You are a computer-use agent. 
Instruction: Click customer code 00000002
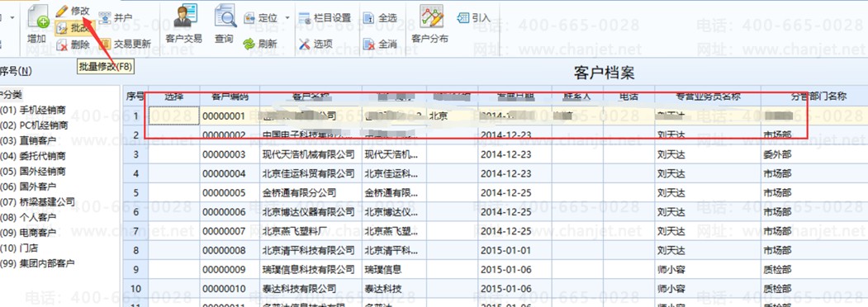click(x=224, y=135)
